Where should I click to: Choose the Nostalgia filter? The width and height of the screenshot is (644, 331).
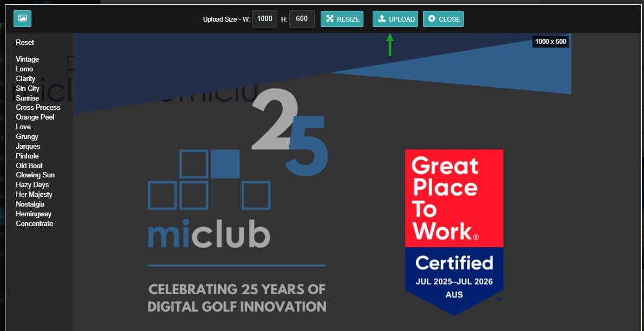click(x=30, y=204)
